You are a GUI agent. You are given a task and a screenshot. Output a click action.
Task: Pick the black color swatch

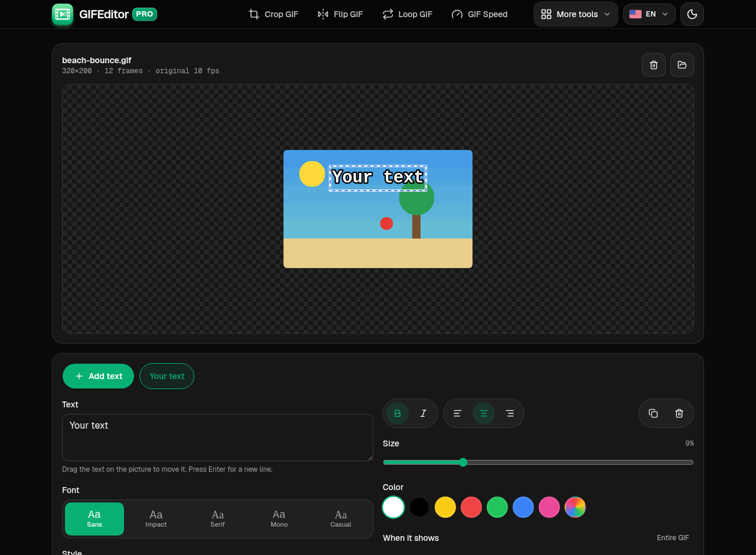point(419,507)
